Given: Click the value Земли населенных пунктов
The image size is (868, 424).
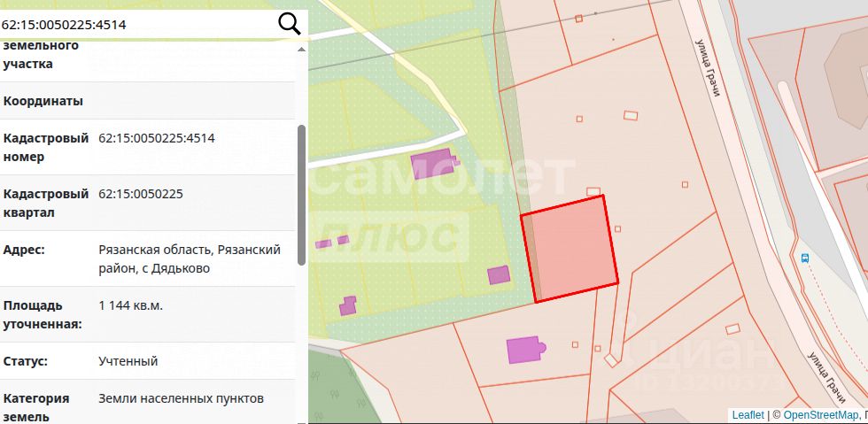Looking at the screenshot, I should click(x=181, y=398).
